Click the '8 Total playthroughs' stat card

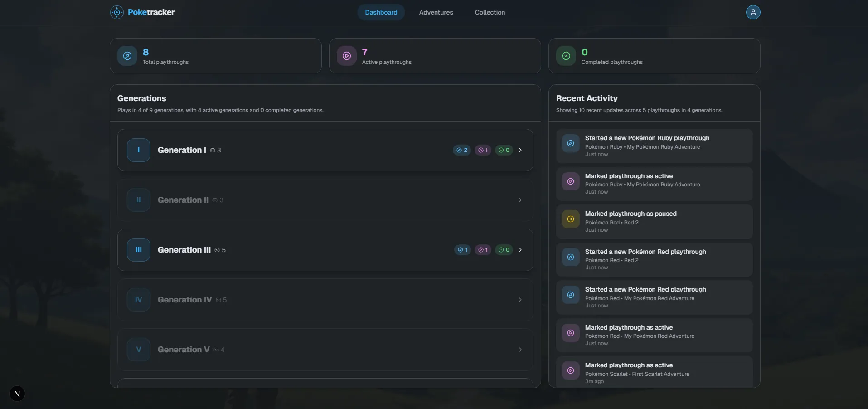coord(216,56)
